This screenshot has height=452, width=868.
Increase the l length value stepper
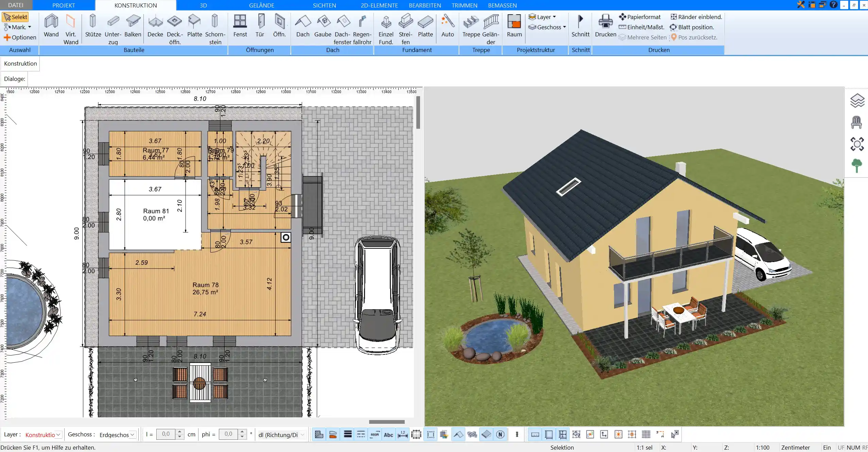coord(180,432)
